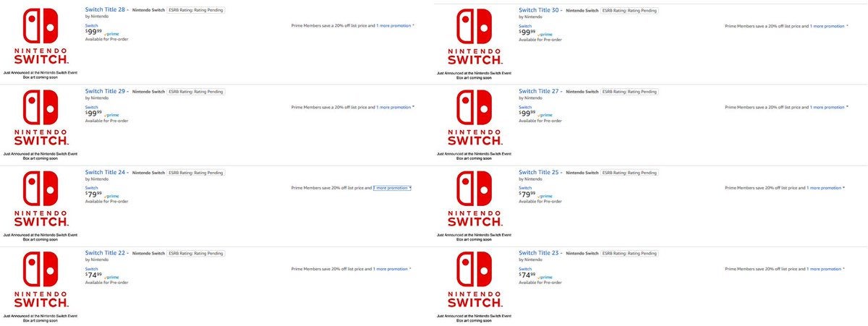The width and height of the screenshot is (868, 326).
Task: Open the box art thumbnail for Title 24
Action: [41, 200]
